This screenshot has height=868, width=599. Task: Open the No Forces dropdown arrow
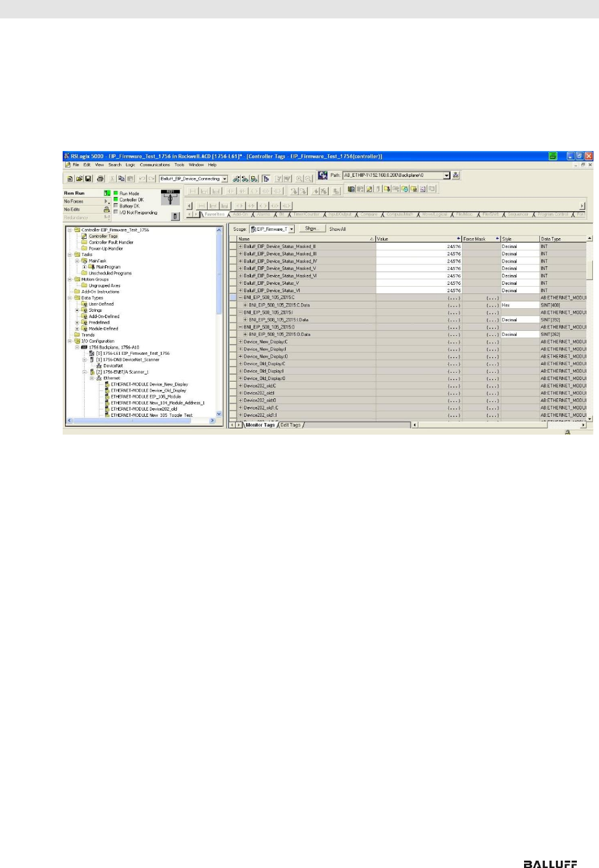point(107,201)
